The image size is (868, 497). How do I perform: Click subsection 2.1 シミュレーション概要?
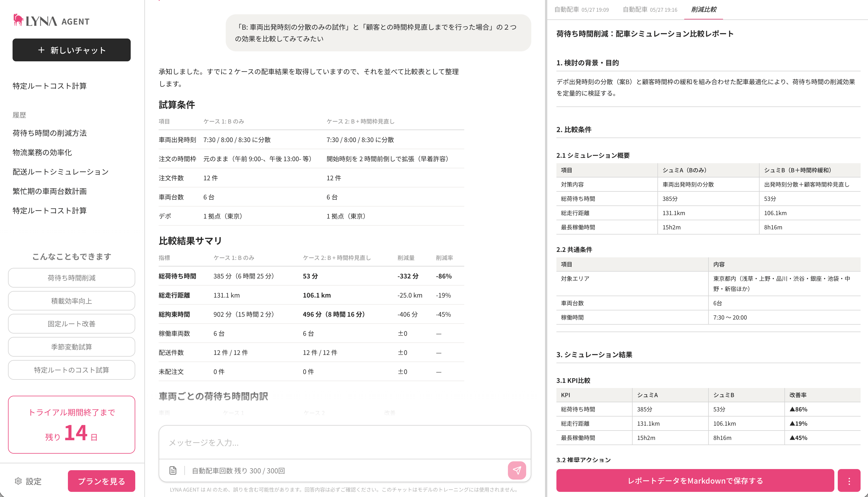(x=593, y=155)
